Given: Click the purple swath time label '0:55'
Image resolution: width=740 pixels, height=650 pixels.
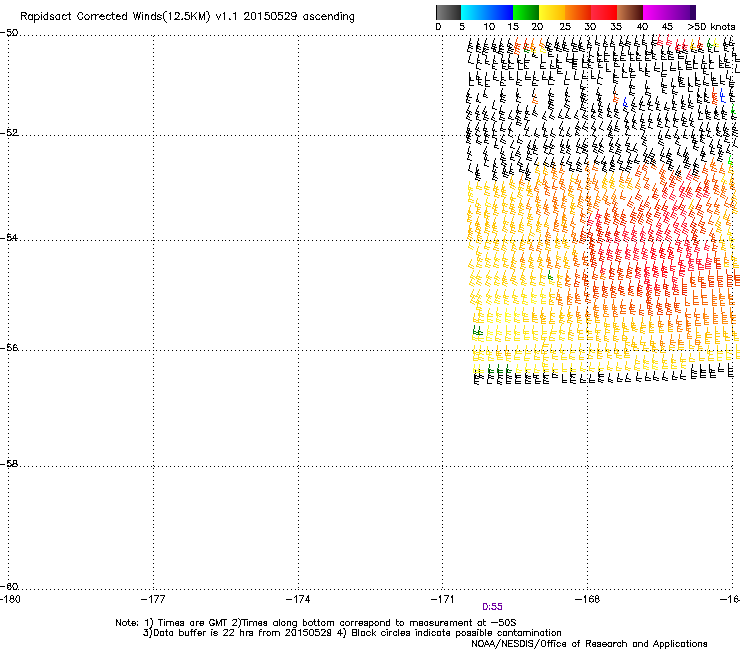Looking at the screenshot, I should (x=492, y=607).
